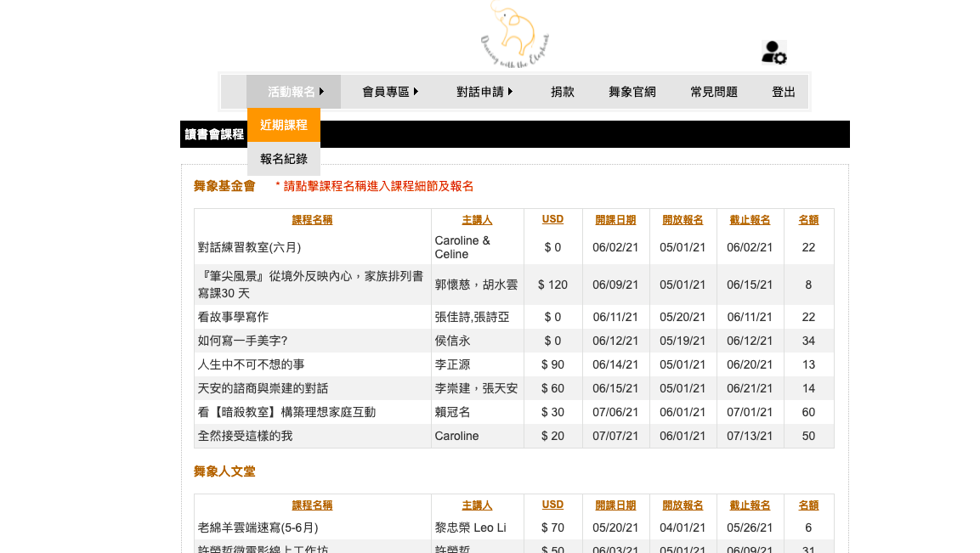This screenshot has height=553, width=980.
Task: Click lecturer name 李正源
Action: [x=452, y=364]
